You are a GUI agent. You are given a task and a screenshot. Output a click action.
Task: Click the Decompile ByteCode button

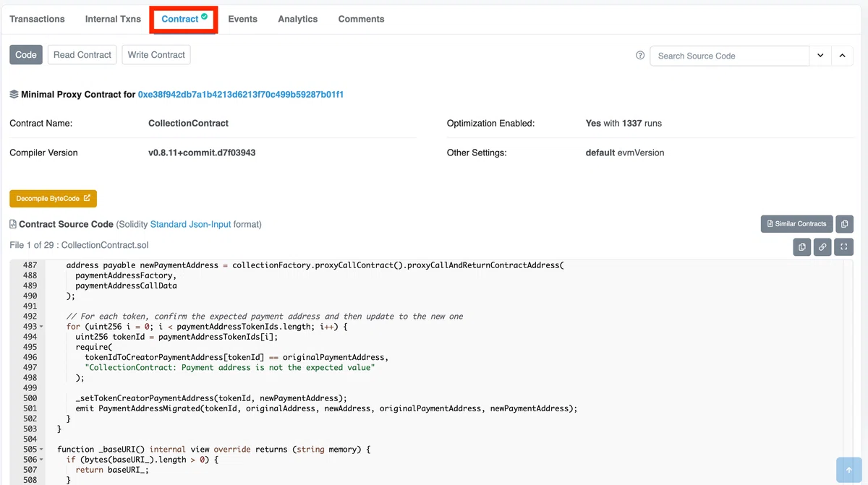(x=53, y=198)
